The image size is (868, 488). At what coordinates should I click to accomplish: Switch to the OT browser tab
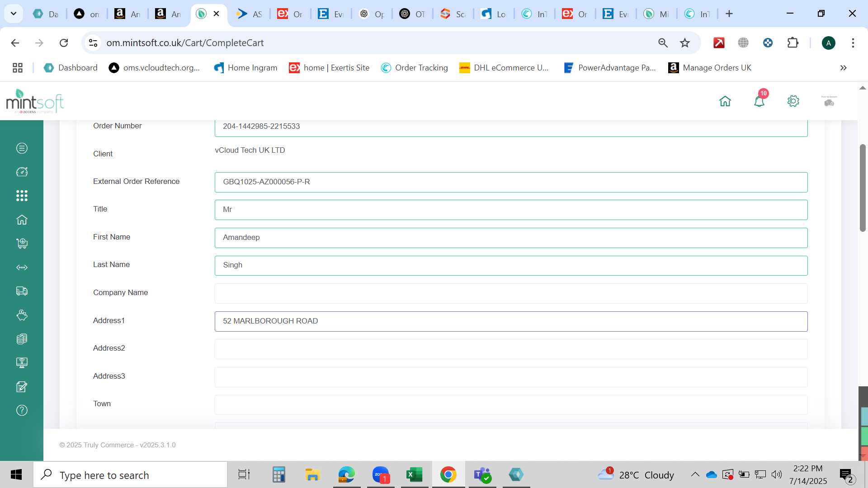pyautogui.click(x=412, y=14)
